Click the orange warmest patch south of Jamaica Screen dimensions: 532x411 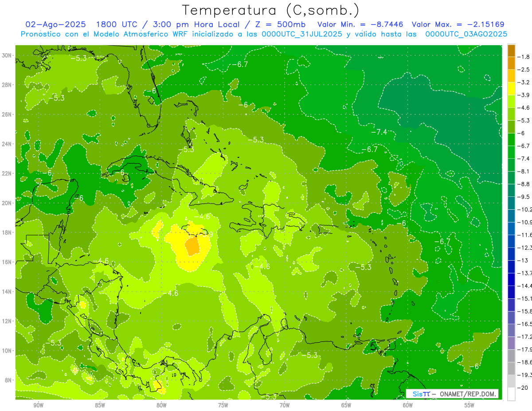coord(192,246)
